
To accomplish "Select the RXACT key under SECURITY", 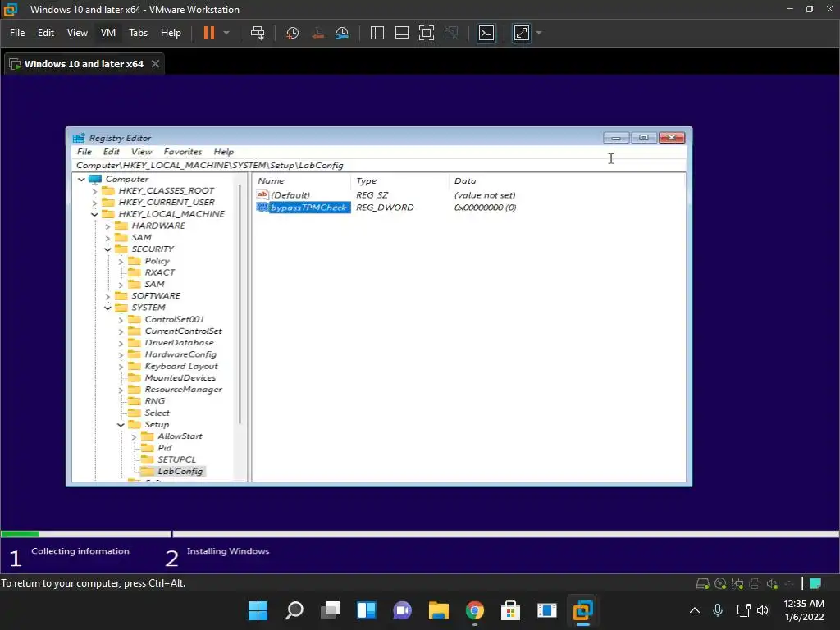I will coord(160,272).
